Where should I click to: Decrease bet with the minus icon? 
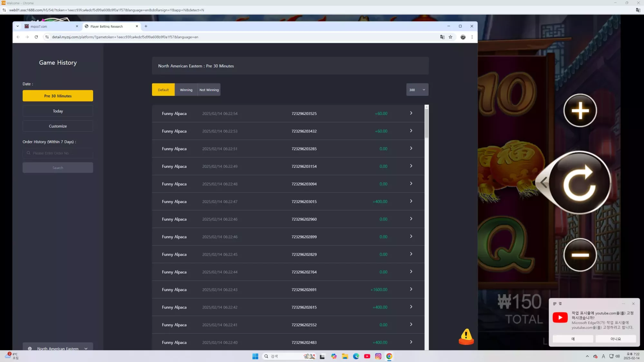(580, 255)
